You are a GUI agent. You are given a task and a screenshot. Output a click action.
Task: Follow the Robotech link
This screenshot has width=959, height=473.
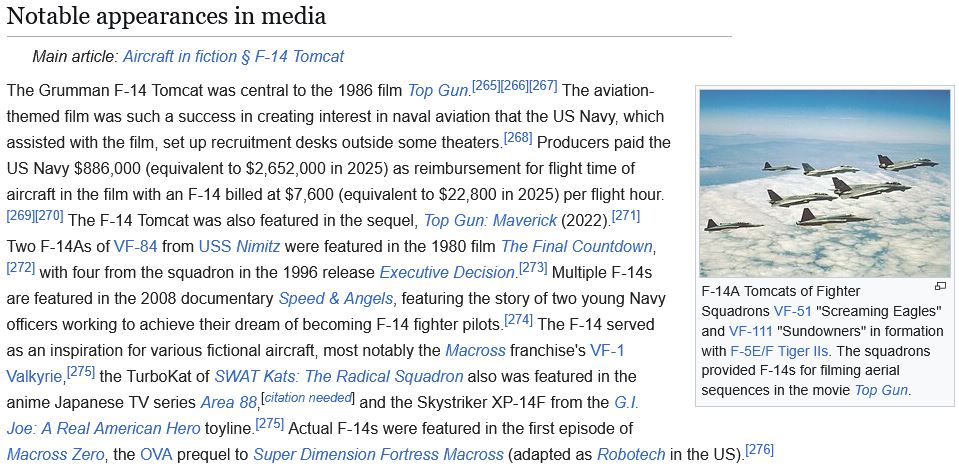click(631, 455)
